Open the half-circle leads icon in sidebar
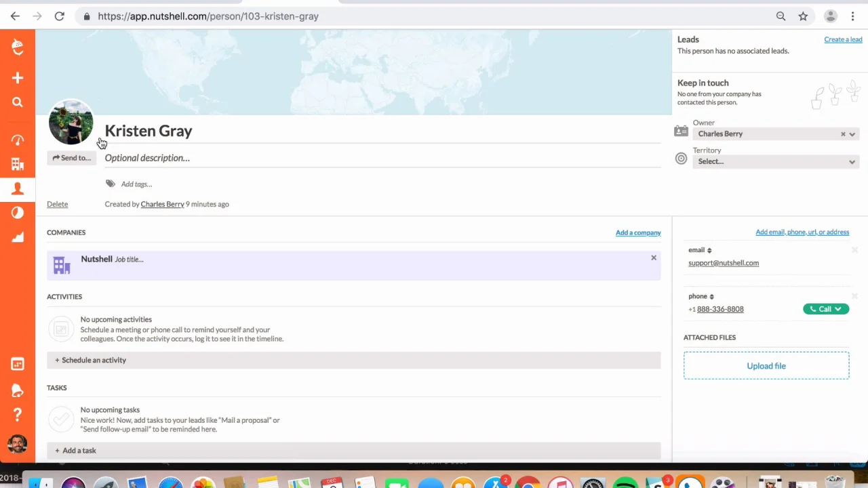Screen dimensions: 868x488 tap(18, 213)
